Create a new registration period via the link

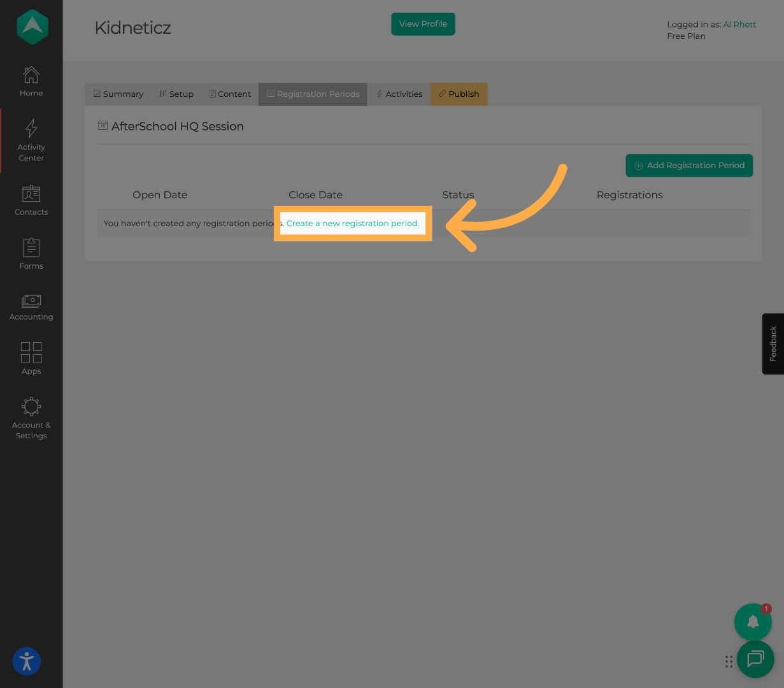tap(353, 223)
